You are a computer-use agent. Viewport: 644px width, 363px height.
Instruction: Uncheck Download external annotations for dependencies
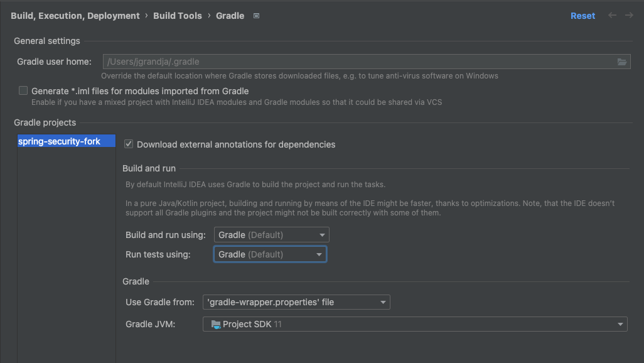tap(129, 144)
